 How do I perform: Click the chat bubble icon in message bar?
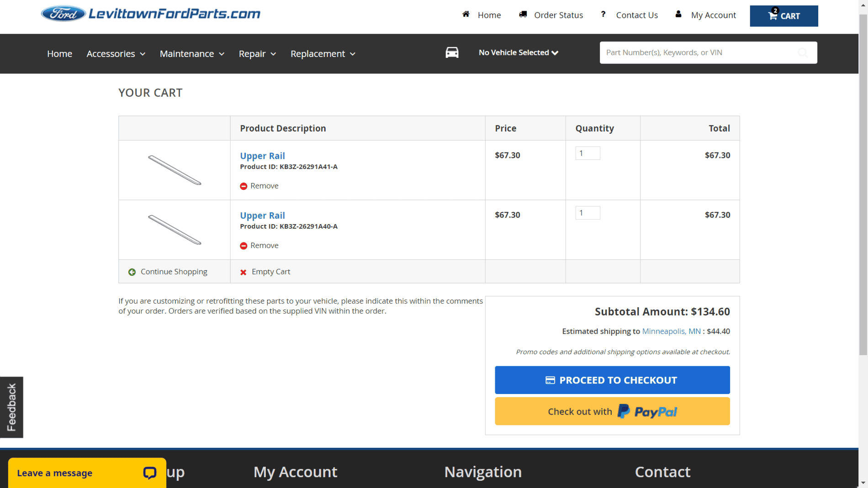[x=150, y=473]
